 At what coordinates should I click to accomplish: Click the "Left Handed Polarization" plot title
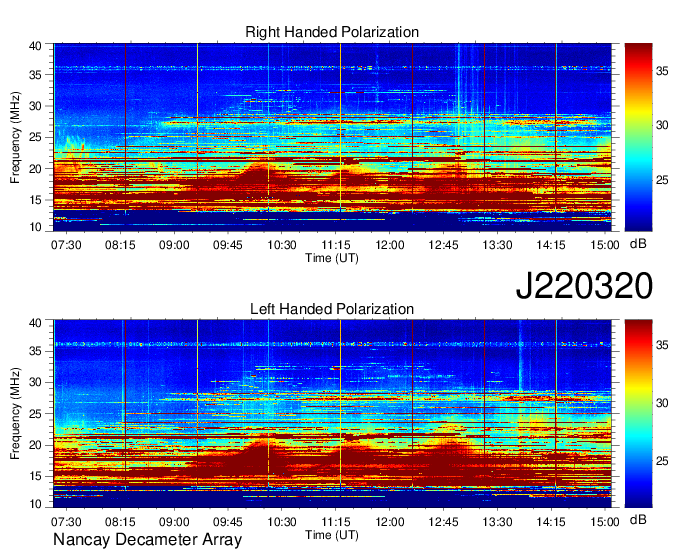click(x=332, y=309)
